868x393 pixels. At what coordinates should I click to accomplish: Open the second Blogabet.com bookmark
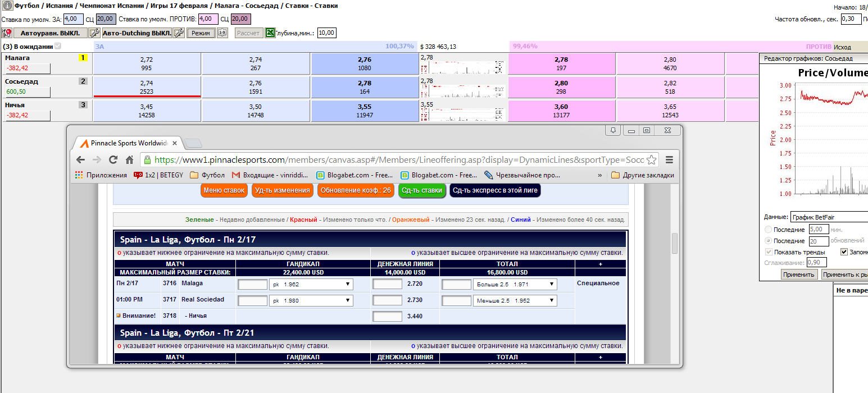click(x=439, y=175)
